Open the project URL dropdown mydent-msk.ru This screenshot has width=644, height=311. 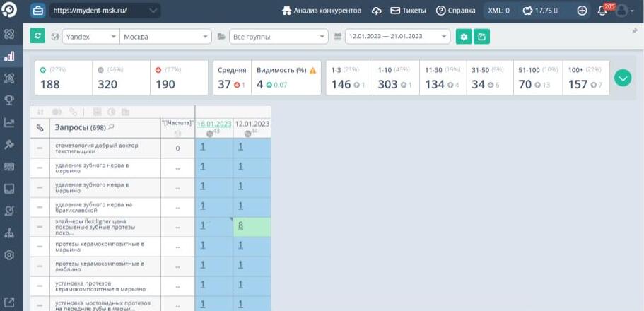[105, 11]
